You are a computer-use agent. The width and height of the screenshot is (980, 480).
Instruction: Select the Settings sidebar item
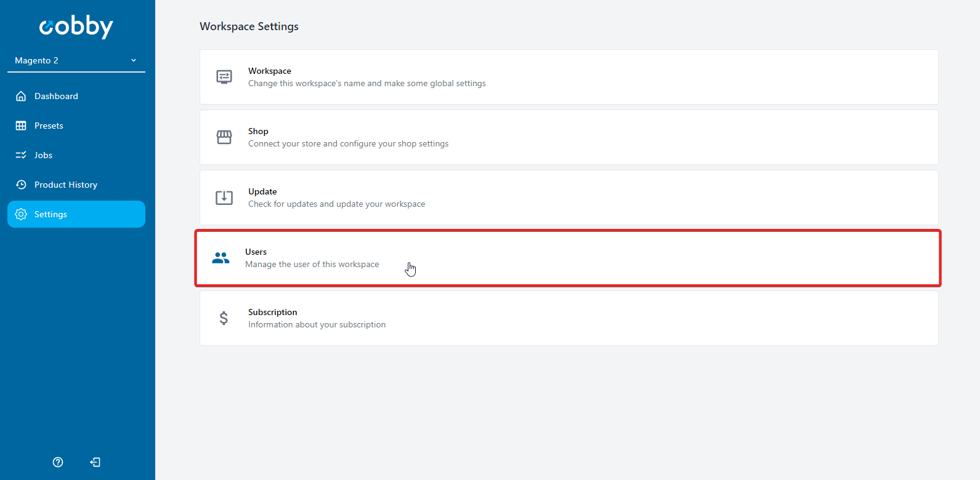(x=76, y=214)
